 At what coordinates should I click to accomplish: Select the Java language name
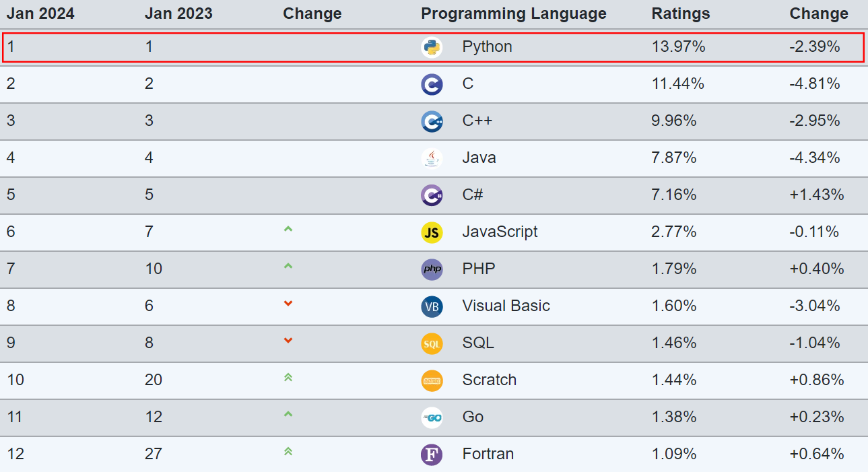(479, 158)
